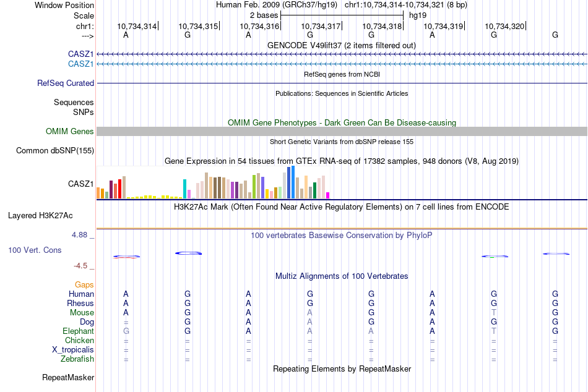Click the Mouse species label

82,313
